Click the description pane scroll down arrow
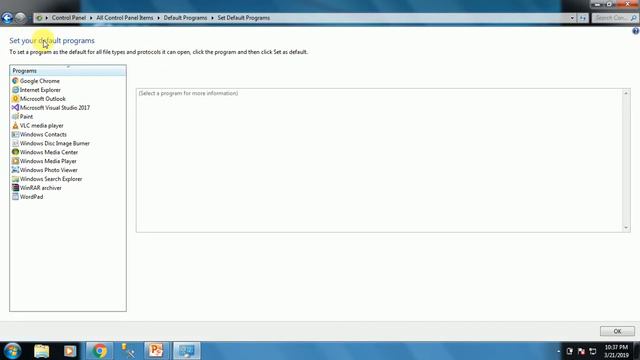 point(626,227)
